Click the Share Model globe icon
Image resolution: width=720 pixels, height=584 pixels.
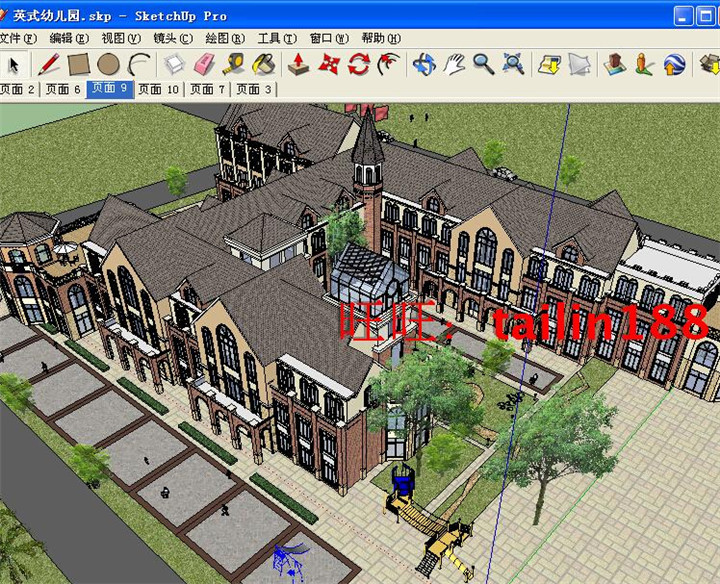[674, 64]
